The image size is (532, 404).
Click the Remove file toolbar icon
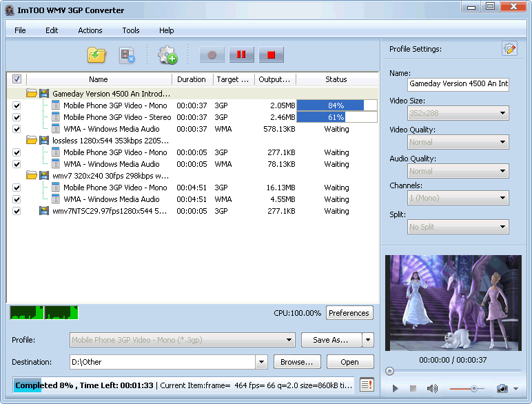click(x=127, y=55)
